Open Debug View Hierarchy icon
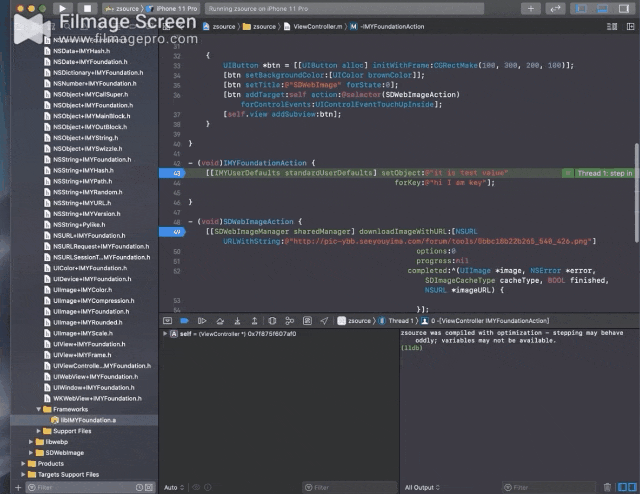This screenshot has height=494, width=640. click(x=272, y=320)
